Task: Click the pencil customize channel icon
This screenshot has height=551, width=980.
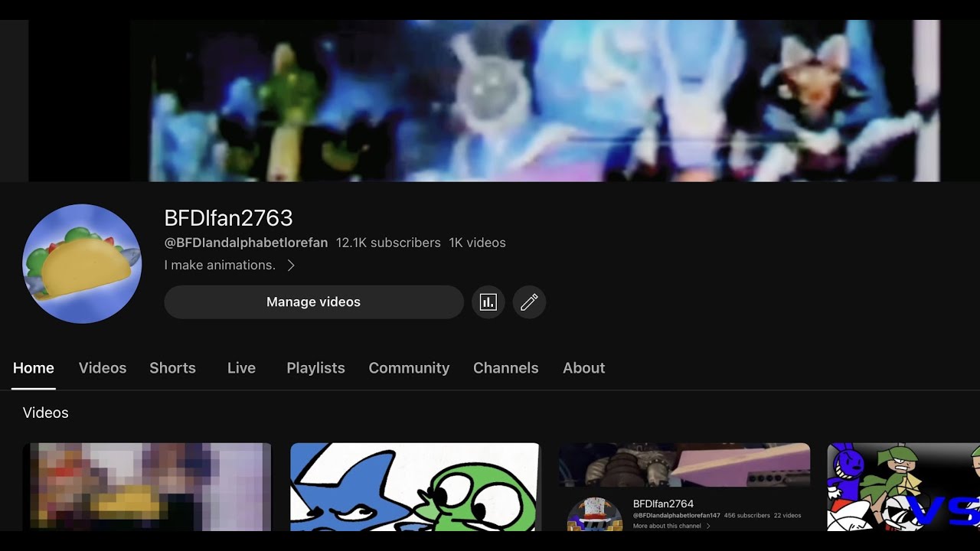Action: (529, 302)
